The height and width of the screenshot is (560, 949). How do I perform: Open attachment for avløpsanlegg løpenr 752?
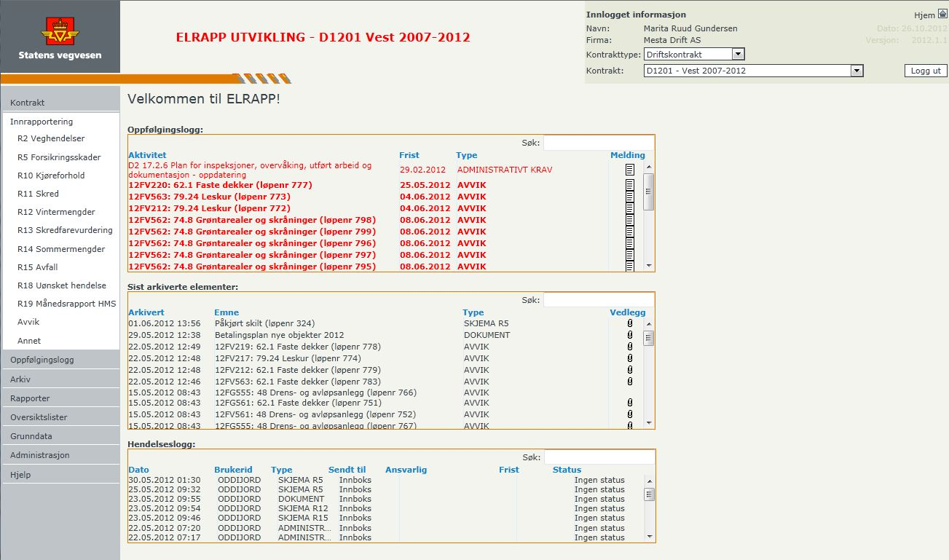pyautogui.click(x=630, y=414)
